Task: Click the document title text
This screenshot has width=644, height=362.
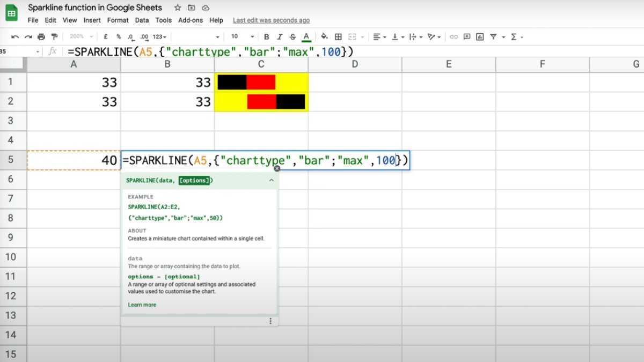Action: coord(95,8)
